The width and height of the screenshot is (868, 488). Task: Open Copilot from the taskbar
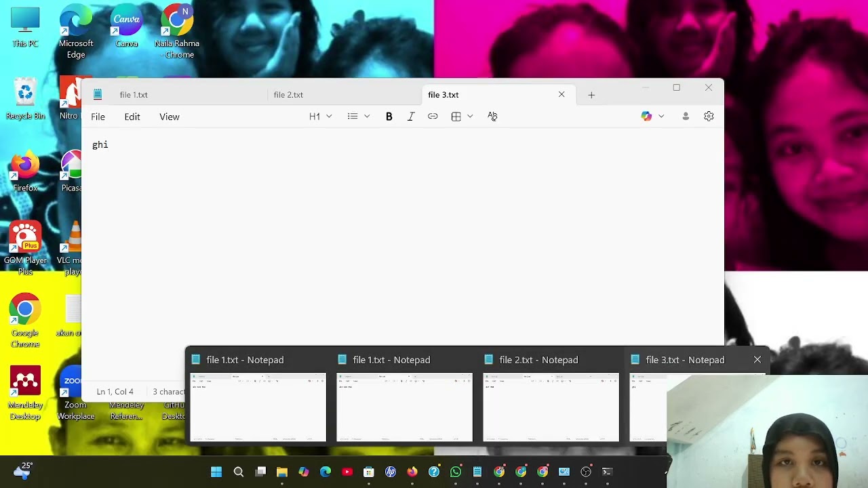[304, 472]
